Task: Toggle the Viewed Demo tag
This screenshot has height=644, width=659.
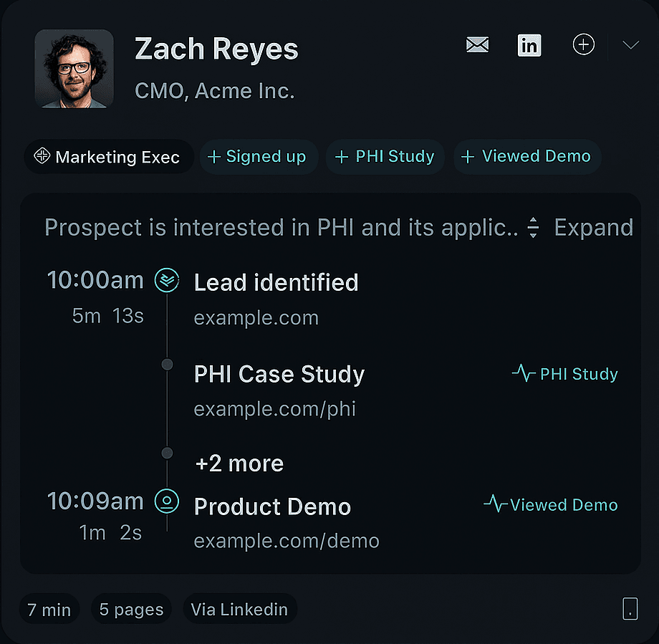Action: 527,157
